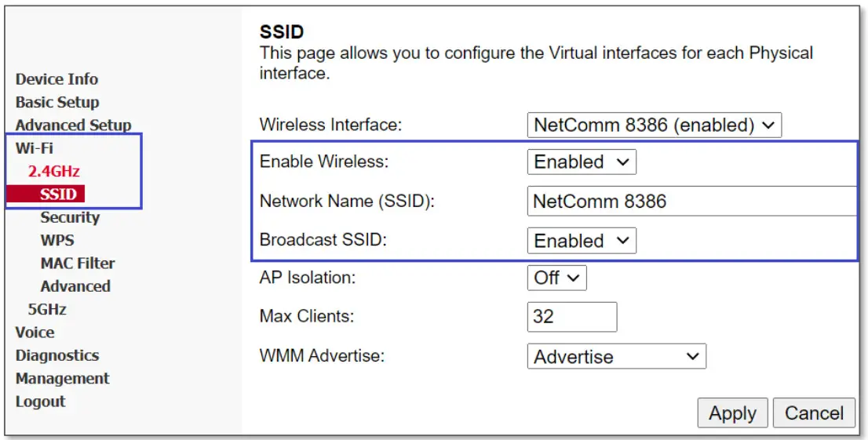
Task: Open the Broadcast SSID dropdown
Action: pos(581,241)
